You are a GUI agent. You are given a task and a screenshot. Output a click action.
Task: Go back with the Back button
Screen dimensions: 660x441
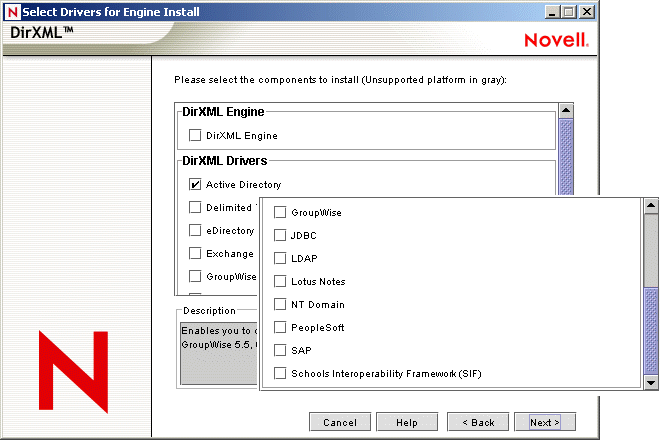pos(478,422)
